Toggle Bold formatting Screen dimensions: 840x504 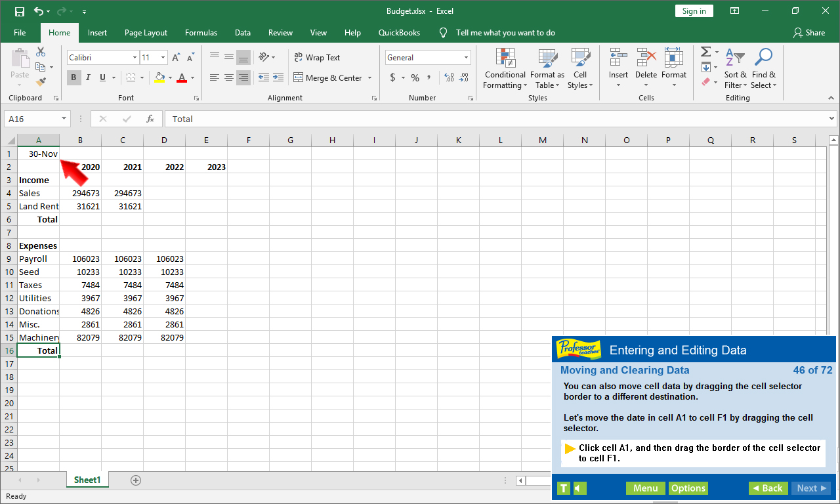coord(73,77)
